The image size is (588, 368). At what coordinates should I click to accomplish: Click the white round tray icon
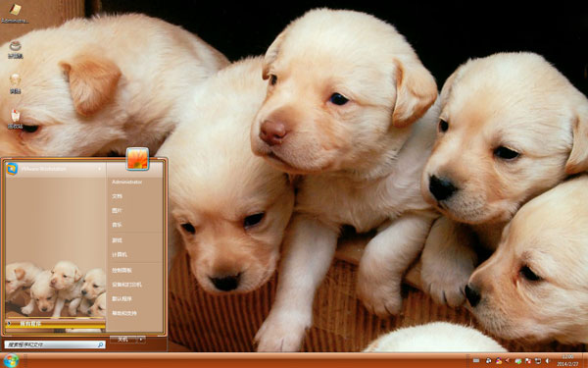[489, 361]
